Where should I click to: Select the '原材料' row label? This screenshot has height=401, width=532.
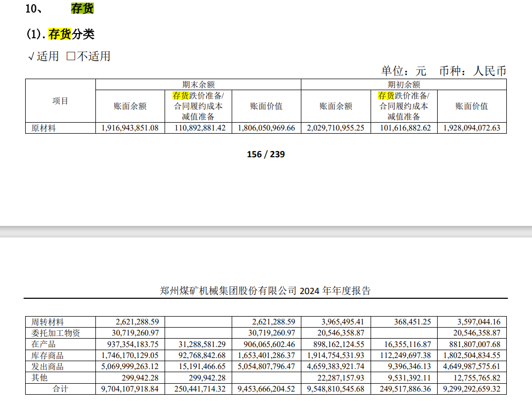point(44,128)
